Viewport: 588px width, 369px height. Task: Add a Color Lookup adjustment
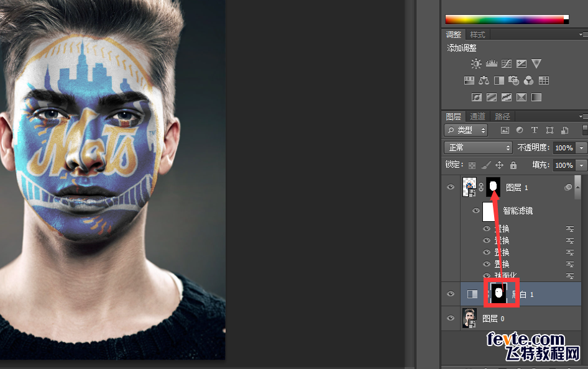[544, 80]
